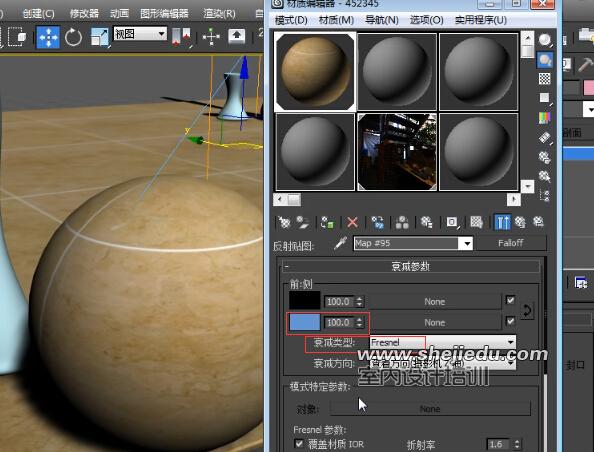Open the 选项(O) menu

[x=427, y=20]
